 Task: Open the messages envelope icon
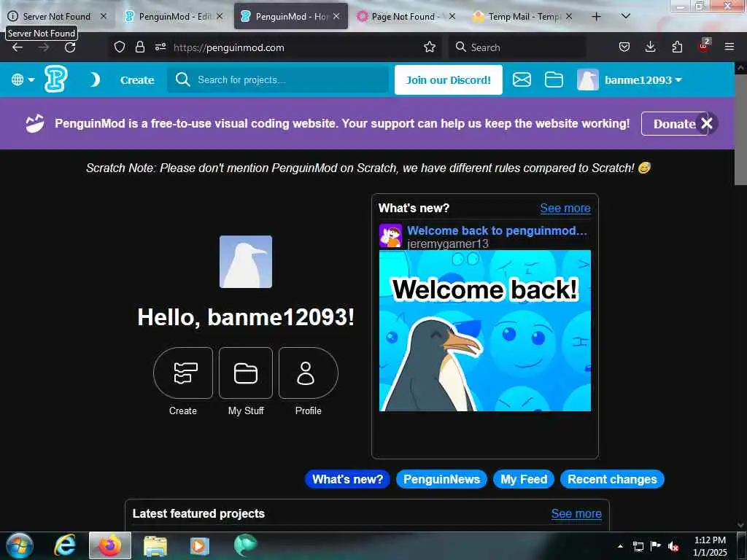pyautogui.click(x=522, y=79)
